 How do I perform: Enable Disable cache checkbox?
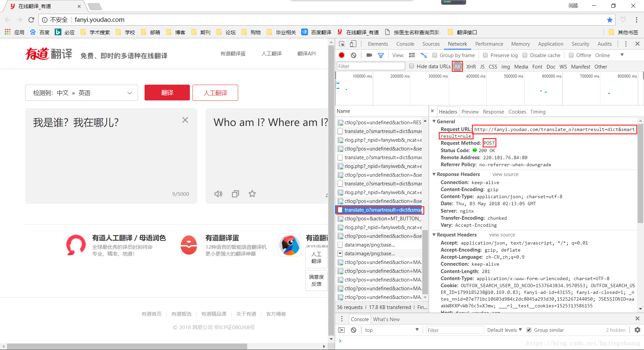pyautogui.click(x=525, y=55)
